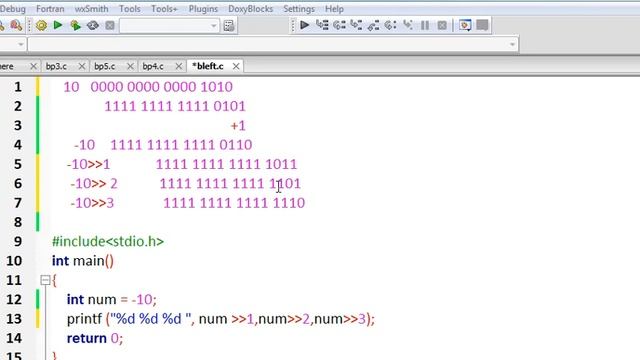Image resolution: width=640 pixels, height=360 pixels.
Task: Click '1111 1111 1111 0110' on line 4
Action: tap(181, 145)
